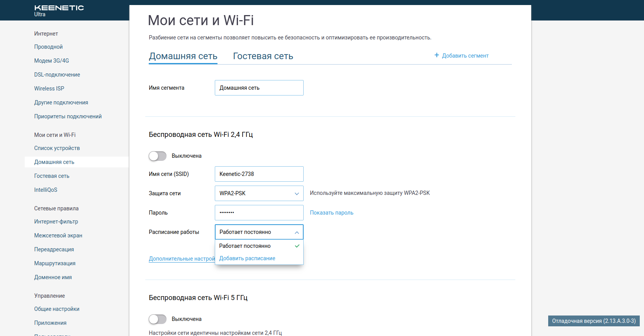Click the plus icon beside Добавить сегмент

(437, 55)
